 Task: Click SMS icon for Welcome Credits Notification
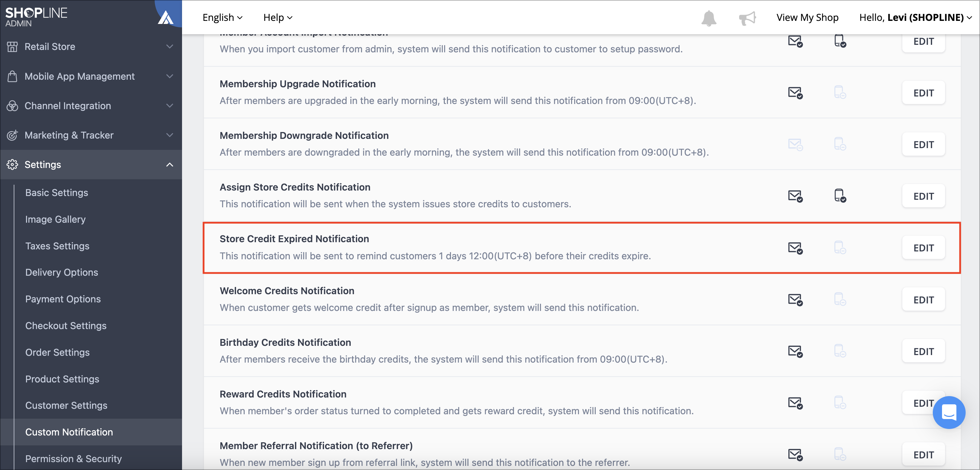[x=840, y=300]
